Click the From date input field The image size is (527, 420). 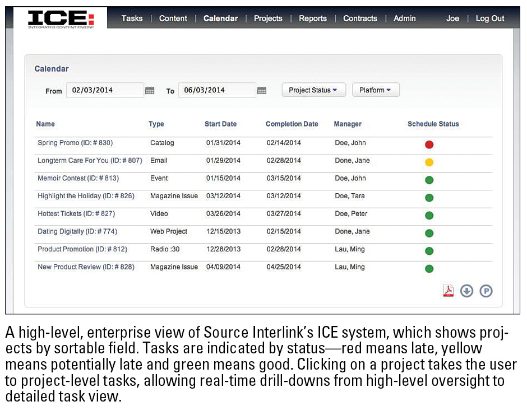pyautogui.click(x=105, y=90)
